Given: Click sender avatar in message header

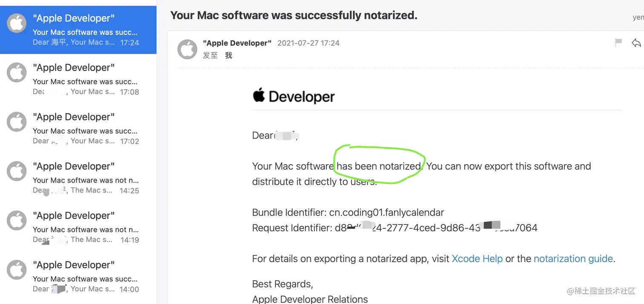Looking at the screenshot, I should click(187, 49).
